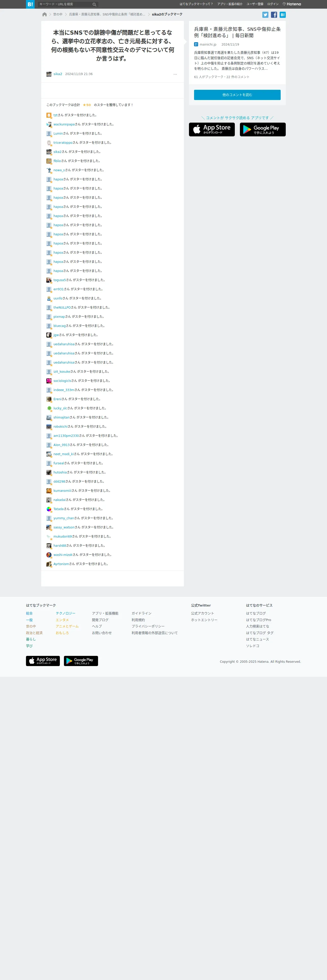Open ユーザー登録 in top bar

(x=255, y=4)
